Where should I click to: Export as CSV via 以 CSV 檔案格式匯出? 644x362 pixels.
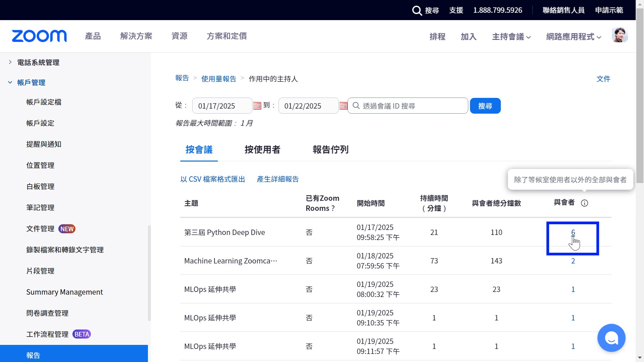pos(213,179)
